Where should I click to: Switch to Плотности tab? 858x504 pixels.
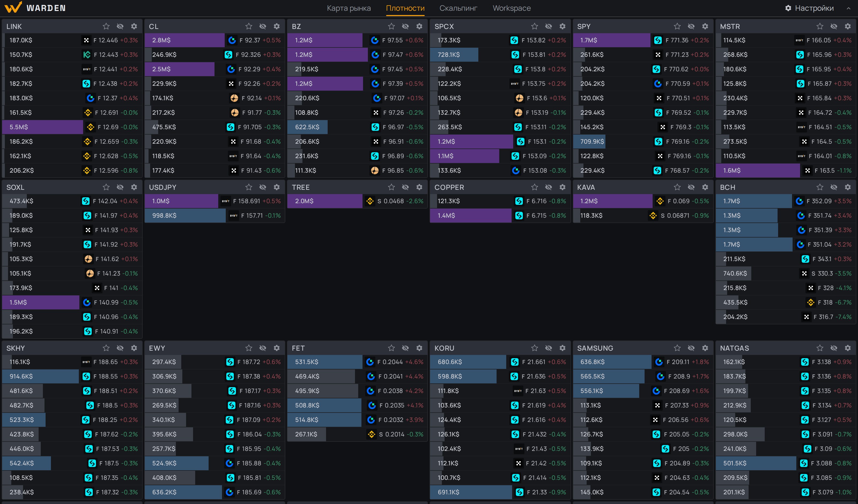click(x=405, y=8)
